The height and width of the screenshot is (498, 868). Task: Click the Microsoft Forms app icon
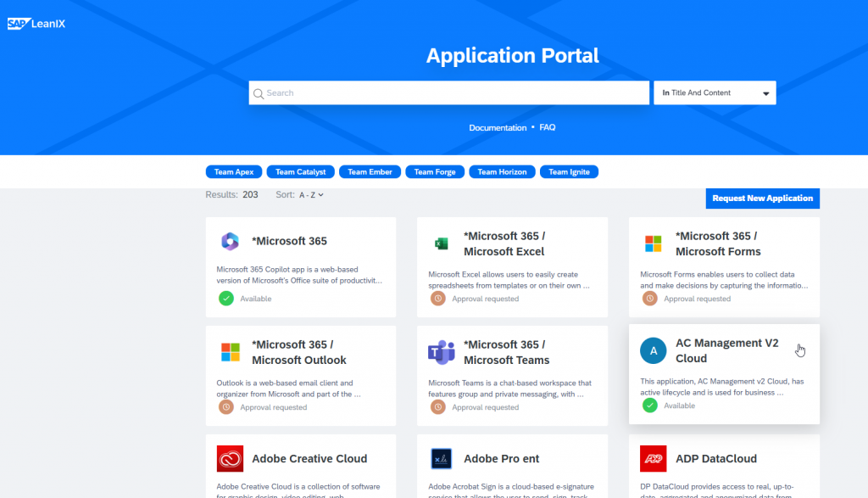[653, 243]
